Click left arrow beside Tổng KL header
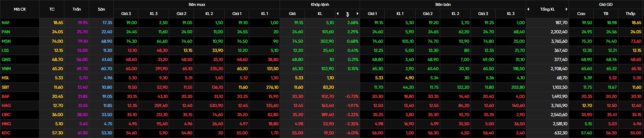The width and height of the screenshot is (644, 138). click(x=528, y=9)
